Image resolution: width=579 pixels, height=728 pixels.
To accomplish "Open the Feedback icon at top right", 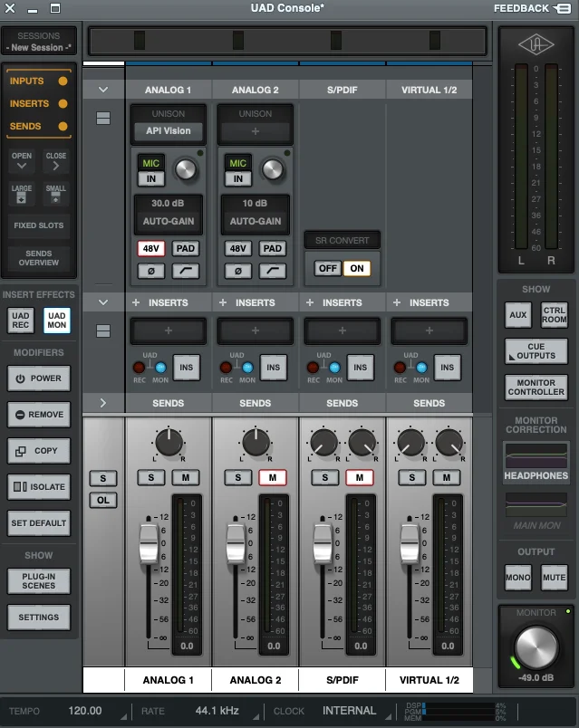I will 562,8.
